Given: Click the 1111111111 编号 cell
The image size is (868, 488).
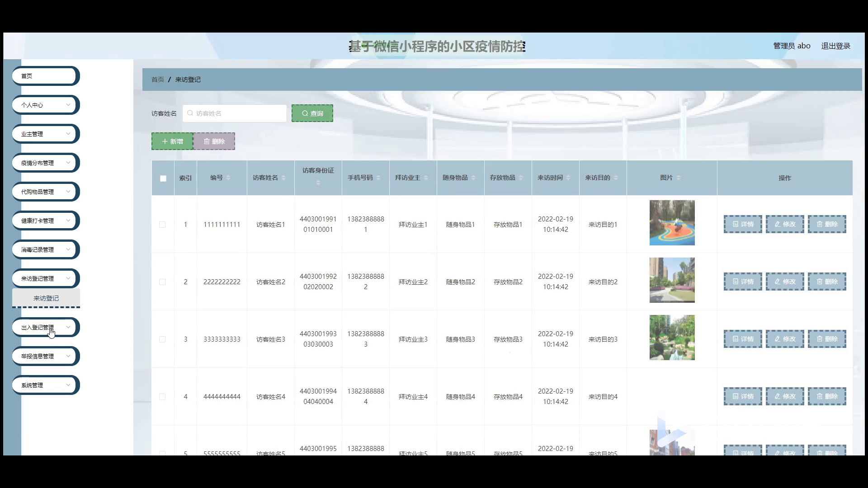Looking at the screenshot, I should pos(222,225).
